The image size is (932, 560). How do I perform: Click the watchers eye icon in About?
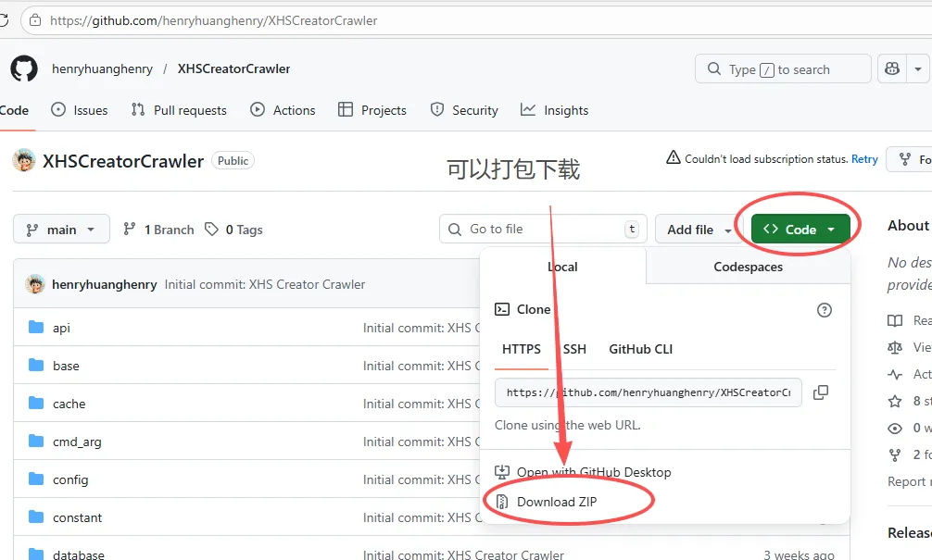point(895,429)
